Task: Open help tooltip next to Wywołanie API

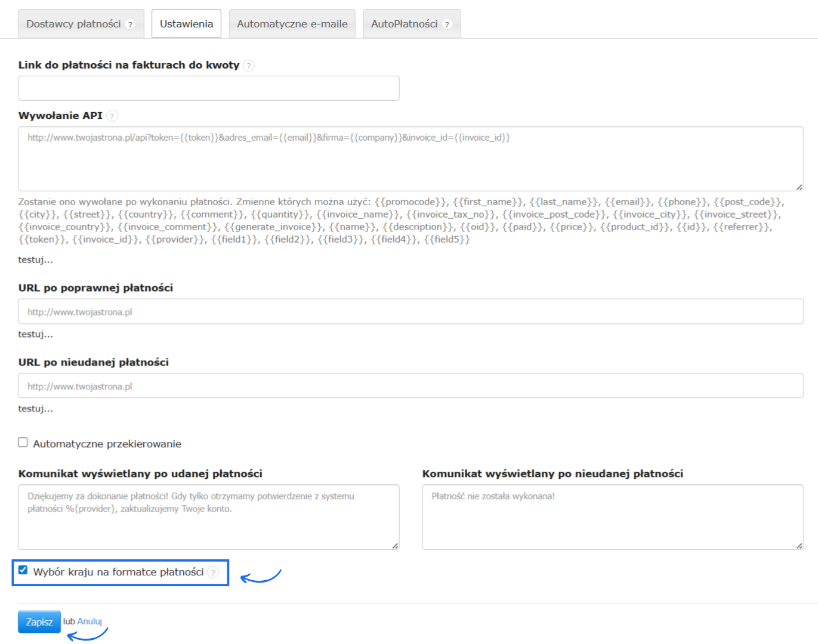Action: click(112, 116)
